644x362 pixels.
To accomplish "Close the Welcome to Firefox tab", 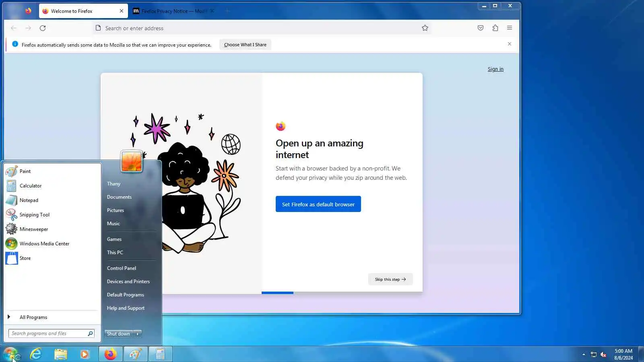I will pos(122,11).
